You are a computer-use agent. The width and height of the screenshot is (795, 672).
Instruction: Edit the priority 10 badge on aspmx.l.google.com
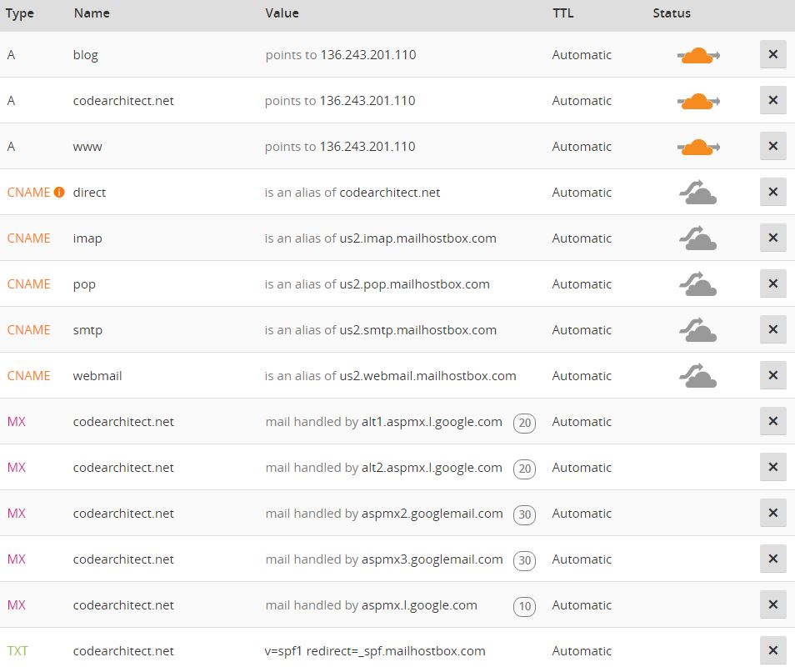(x=524, y=606)
